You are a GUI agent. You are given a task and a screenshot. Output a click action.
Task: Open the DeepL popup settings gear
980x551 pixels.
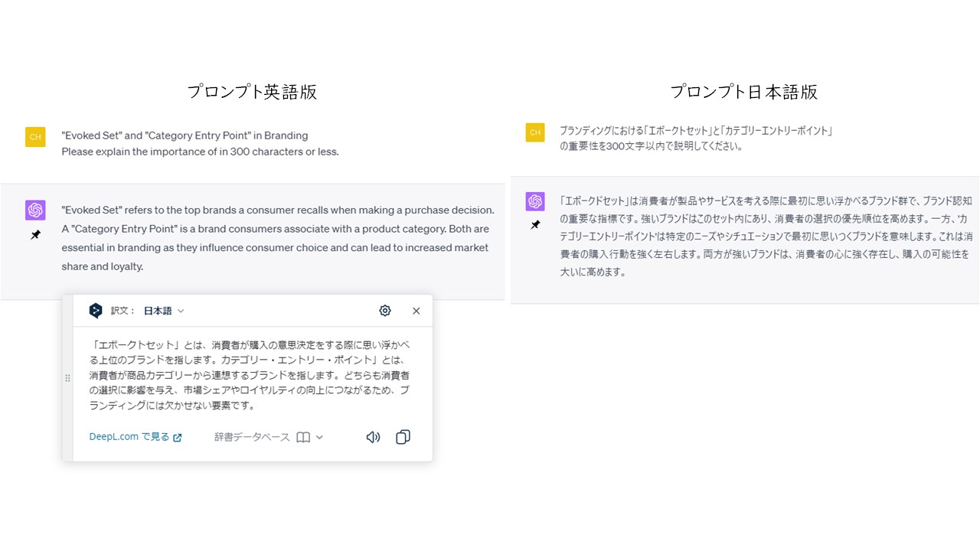[385, 311]
